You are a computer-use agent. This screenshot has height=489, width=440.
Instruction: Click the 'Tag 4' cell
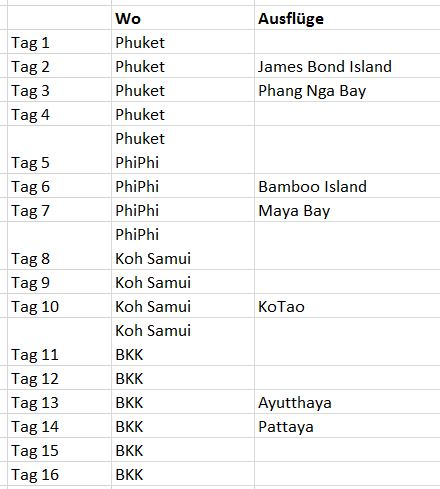coord(59,114)
